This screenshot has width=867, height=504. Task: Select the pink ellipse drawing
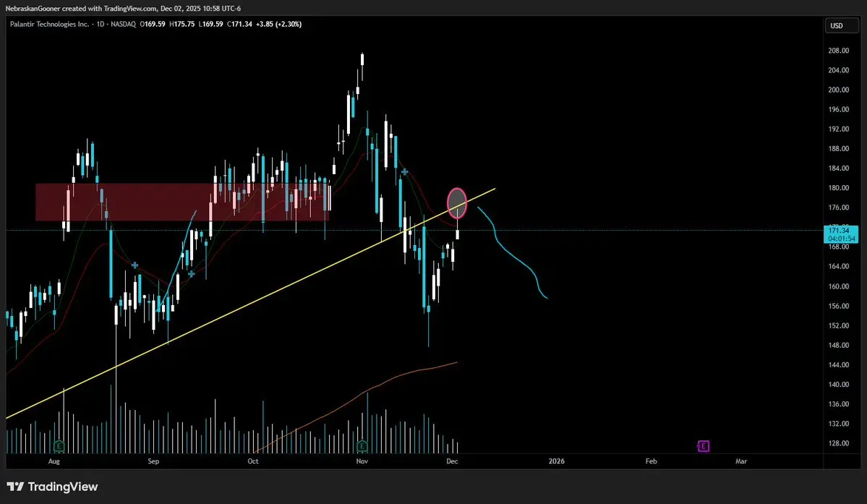[x=457, y=202]
